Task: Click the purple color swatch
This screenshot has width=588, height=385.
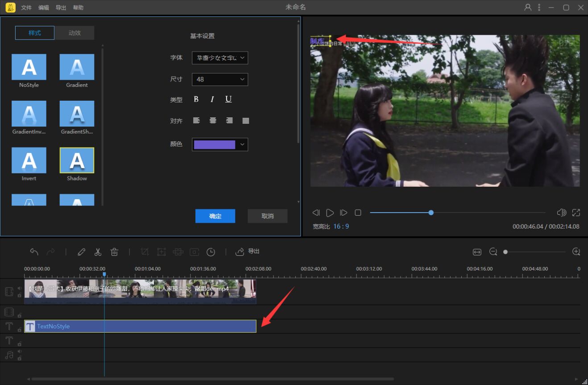Action: pyautogui.click(x=215, y=144)
